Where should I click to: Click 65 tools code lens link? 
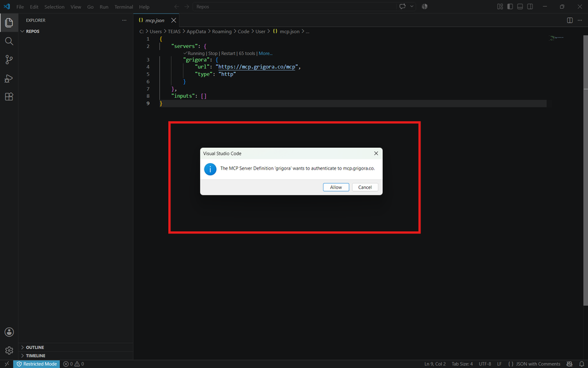click(x=247, y=53)
